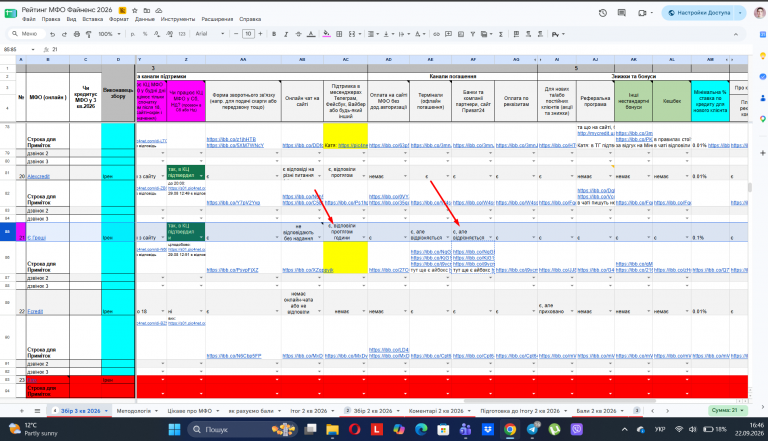Open the Сумма: 21 summary dropdown

pyautogui.click(x=727, y=411)
